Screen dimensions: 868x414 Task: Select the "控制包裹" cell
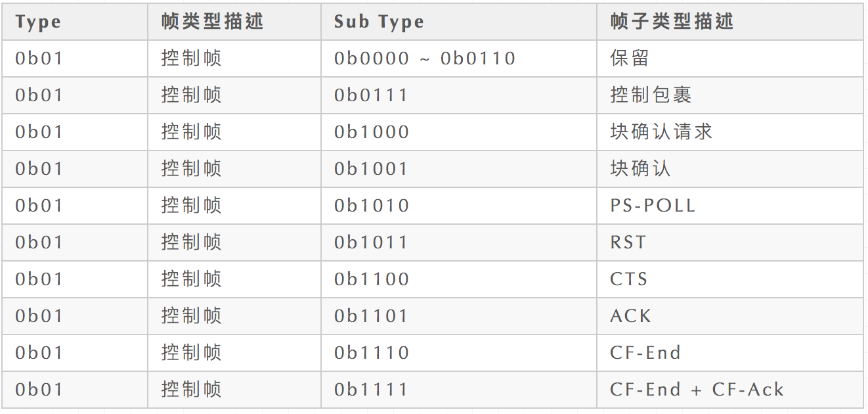[651, 95]
